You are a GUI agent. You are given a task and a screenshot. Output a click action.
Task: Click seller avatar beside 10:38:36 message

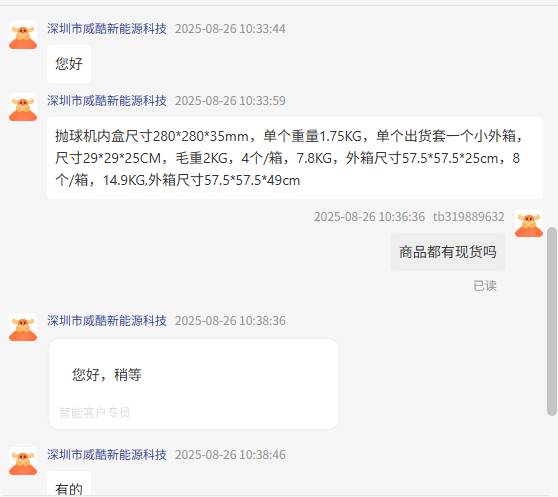(23, 327)
